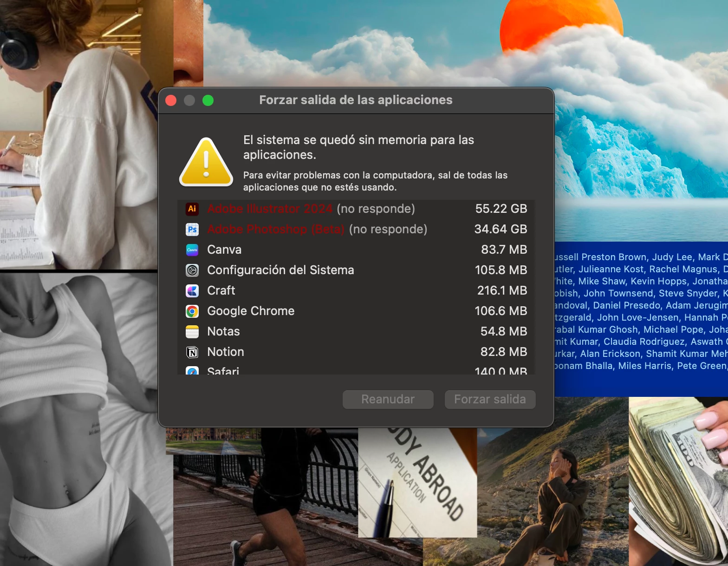Click the Google Chrome app icon
This screenshot has width=728, height=566.
pos(192,311)
